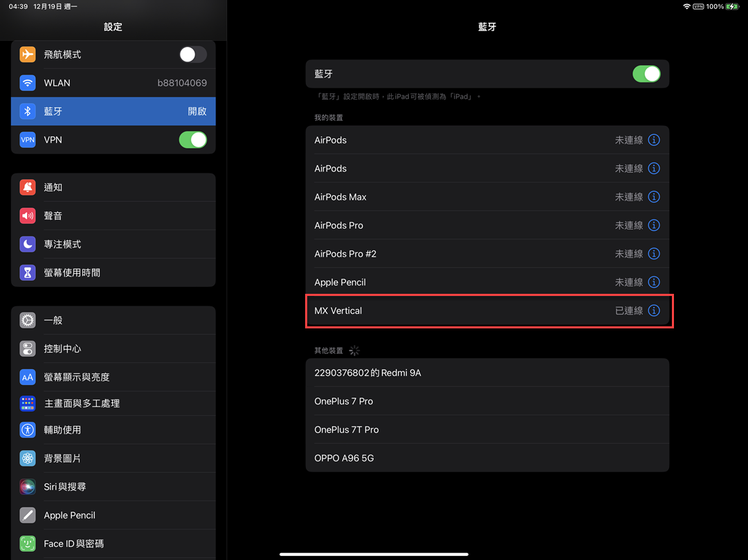The width and height of the screenshot is (748, 560).
Task: Tap battery icon in status bar
Action: point(733,7)
